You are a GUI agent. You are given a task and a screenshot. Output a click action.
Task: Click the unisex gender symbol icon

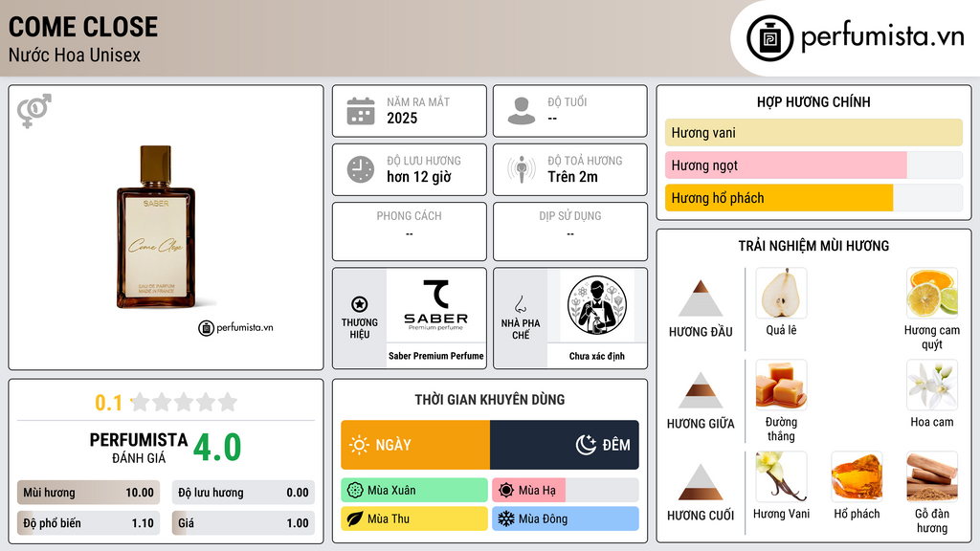(x=34, y=111)
